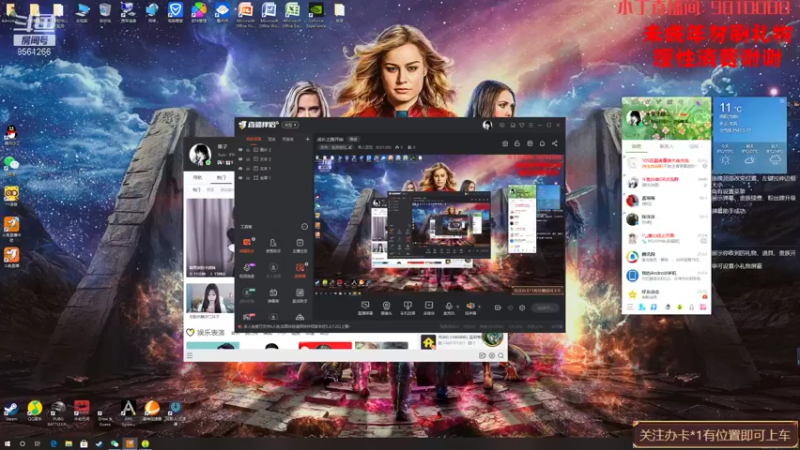Viewport: 800px width, 450px height.
Task: Click the orange highlighted tool in toolbox second row
Action: [x=299, y=270]
